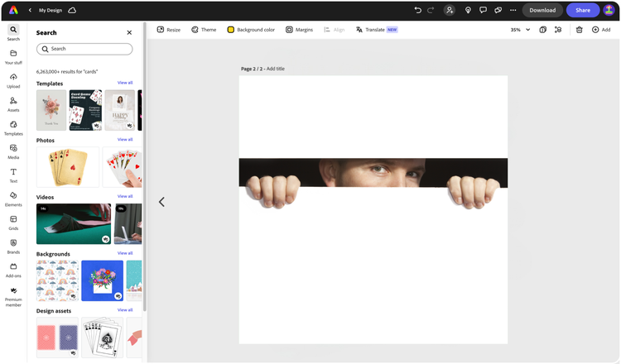
Task: Collapse the side panel with left chevron
Action: coord(161,202)
